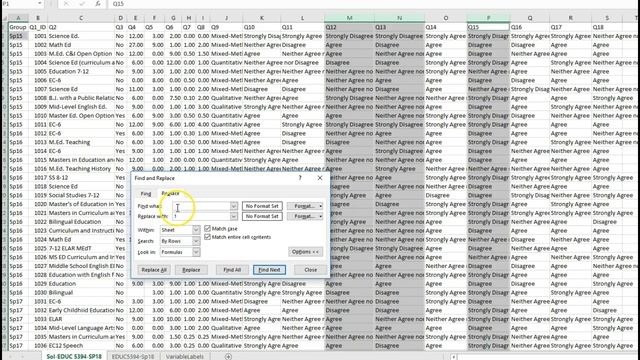This screenshot has height=360, width=640.
Task: Click the Group header cell in column A
Action: tap(18, 27)
